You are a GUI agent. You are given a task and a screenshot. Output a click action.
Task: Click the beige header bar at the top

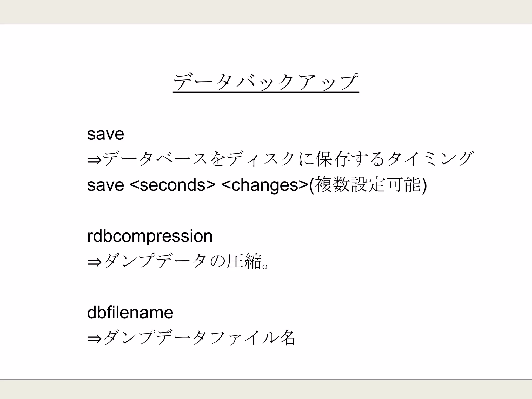(266, 12)
